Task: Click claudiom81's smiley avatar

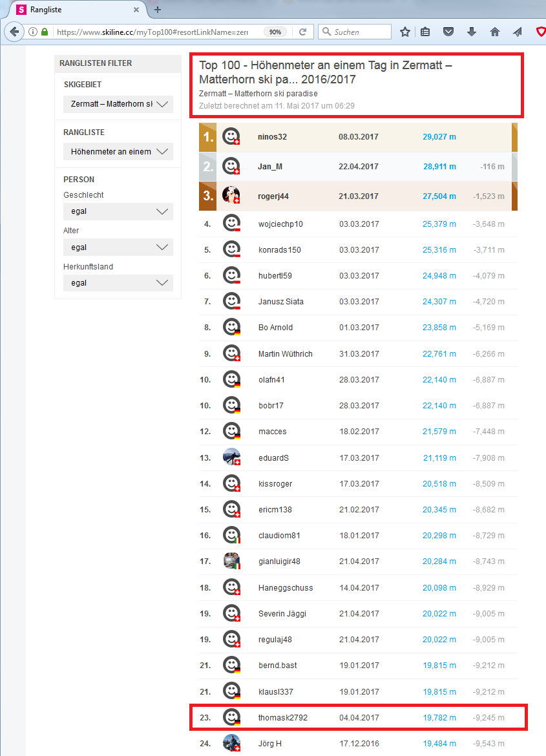Action: (x=231, y=535)
